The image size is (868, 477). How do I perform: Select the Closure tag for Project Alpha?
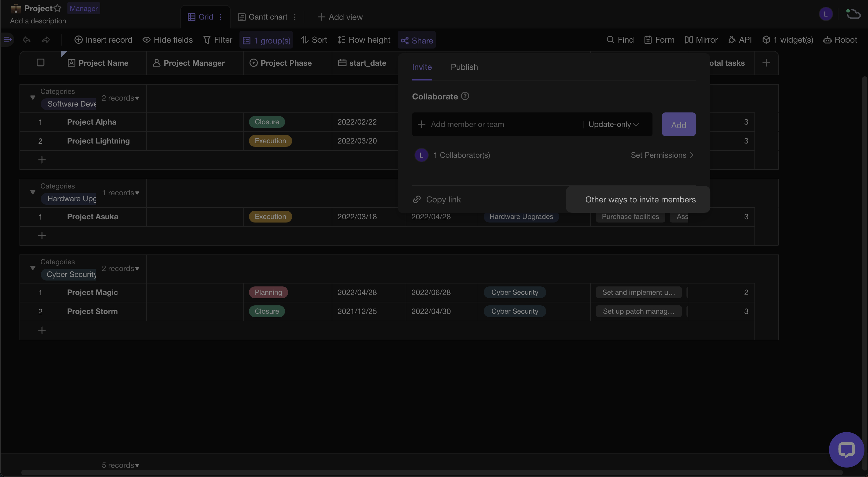point(267,122)
